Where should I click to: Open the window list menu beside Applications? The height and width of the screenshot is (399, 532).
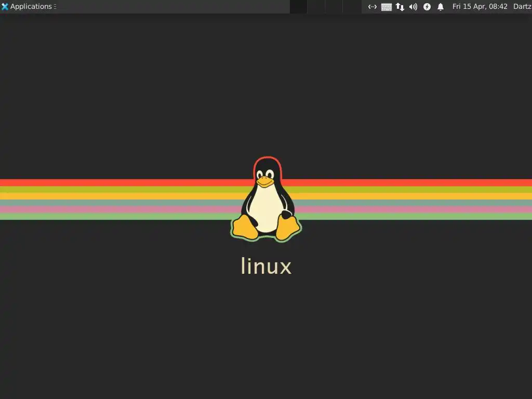pos(55,6)
